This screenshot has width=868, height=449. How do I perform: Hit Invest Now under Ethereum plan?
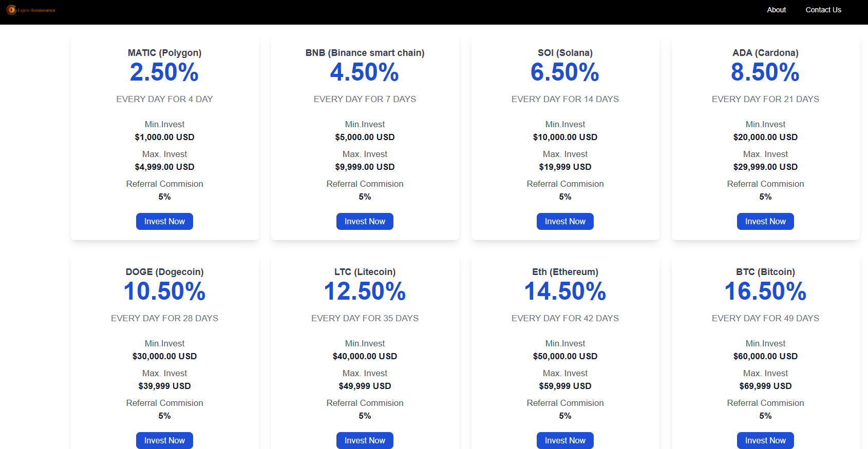point(565,440)
